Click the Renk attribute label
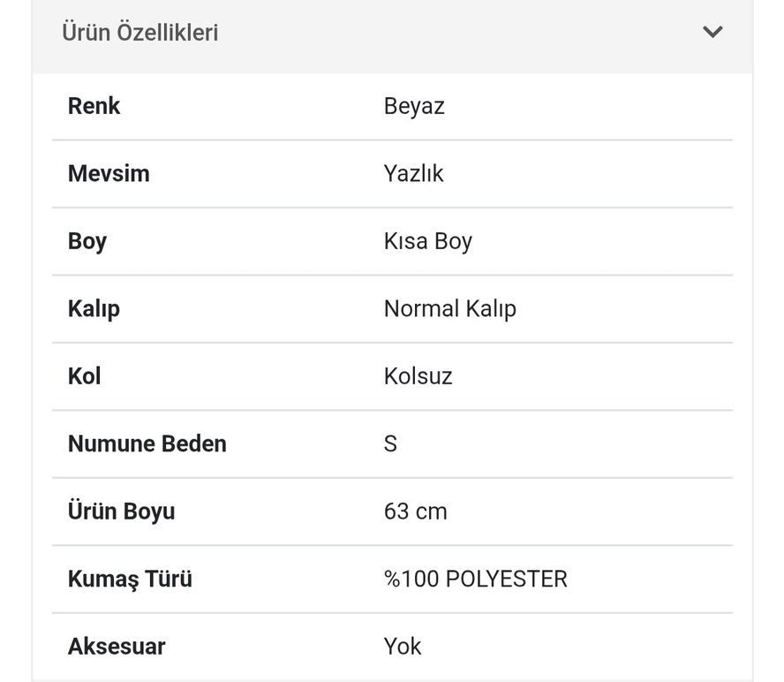 pos(94,106)
